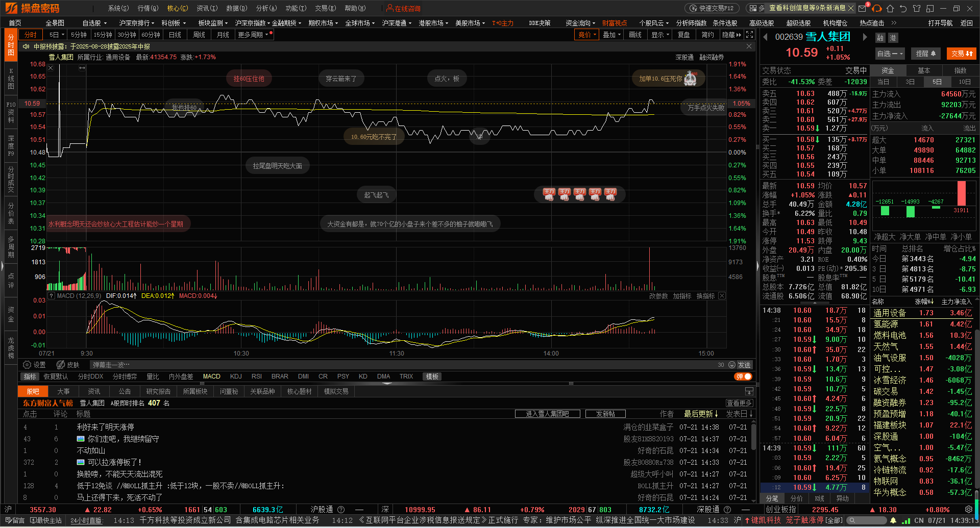Go to previous stock with left arrow
The image size is (980, 528).
point(766,37)
